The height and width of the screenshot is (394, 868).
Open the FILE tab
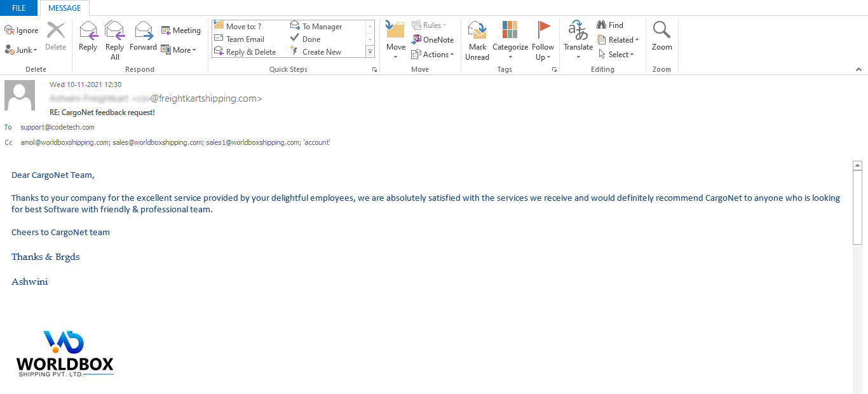(x=19, y=8)
